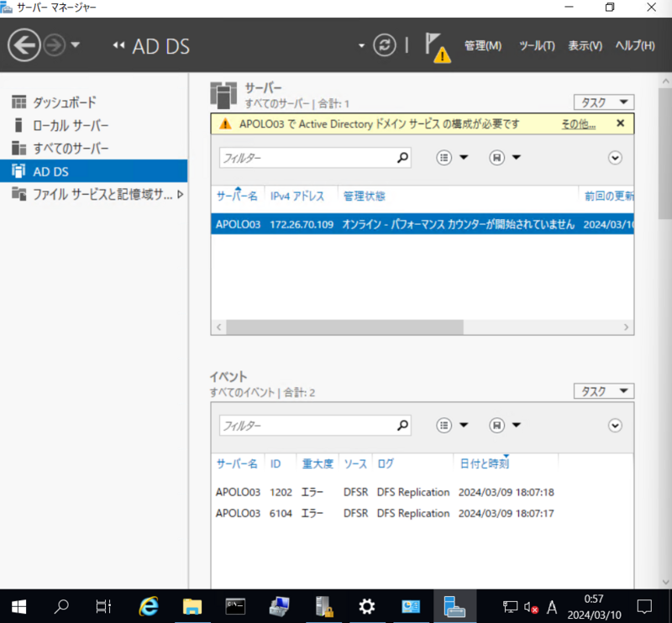672x623 pixels.
Task: Click the ローカル サーバー icon
Action: tap(18, 125)
